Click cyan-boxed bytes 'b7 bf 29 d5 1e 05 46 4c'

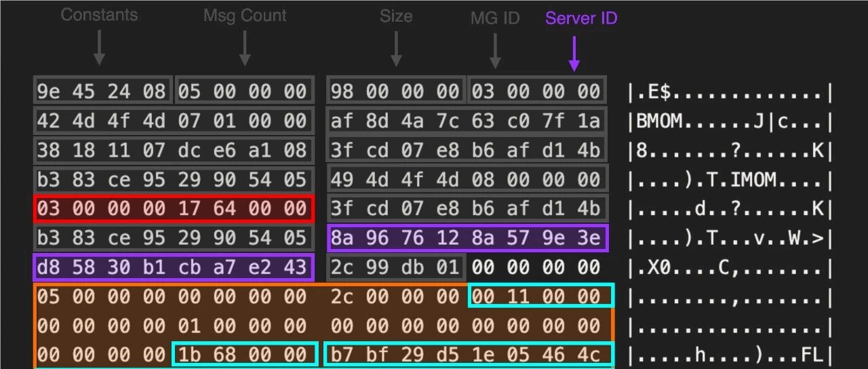469,355
